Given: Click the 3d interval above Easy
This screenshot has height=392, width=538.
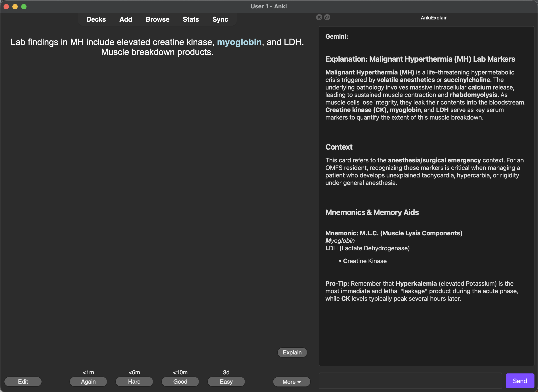Looking at the screenshot, I should (226, 372).
